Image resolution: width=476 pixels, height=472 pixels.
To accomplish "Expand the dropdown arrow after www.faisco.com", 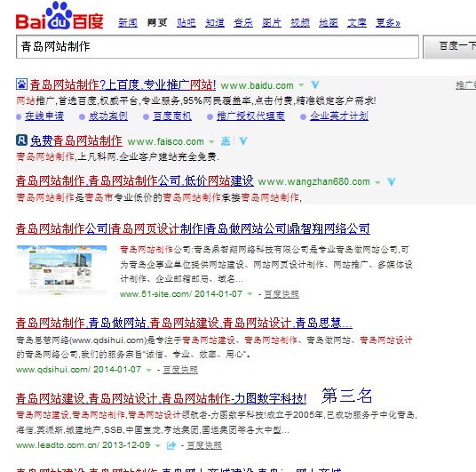I will pyautogui.click(x=211, y=141).
